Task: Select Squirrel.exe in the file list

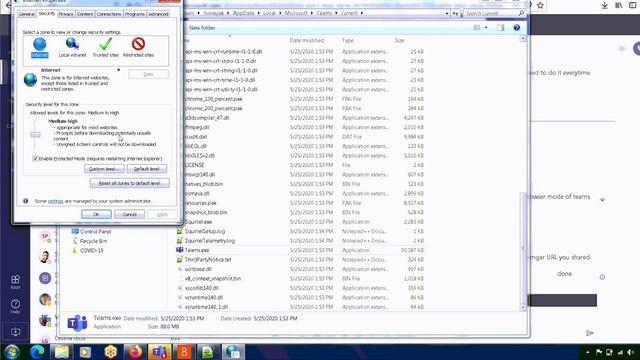Action: (198, 222)
